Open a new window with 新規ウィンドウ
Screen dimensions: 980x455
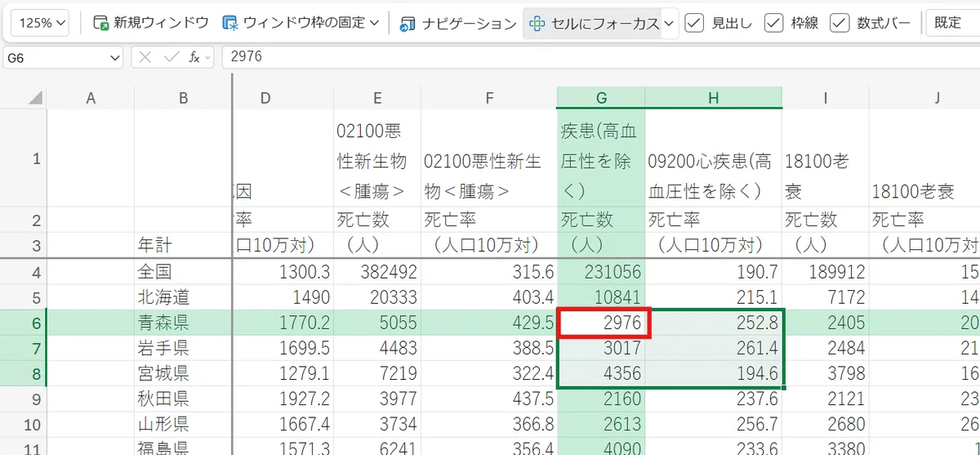151,23
